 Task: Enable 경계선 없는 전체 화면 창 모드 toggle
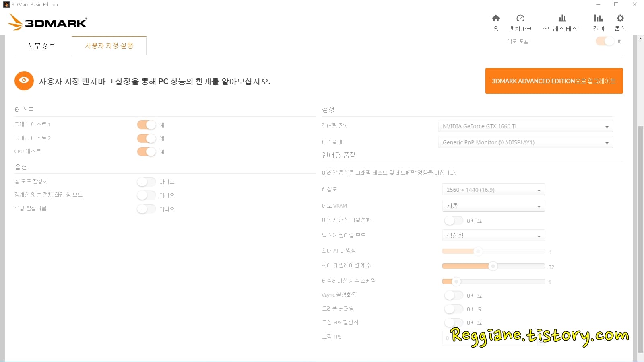tap(147, 195)
